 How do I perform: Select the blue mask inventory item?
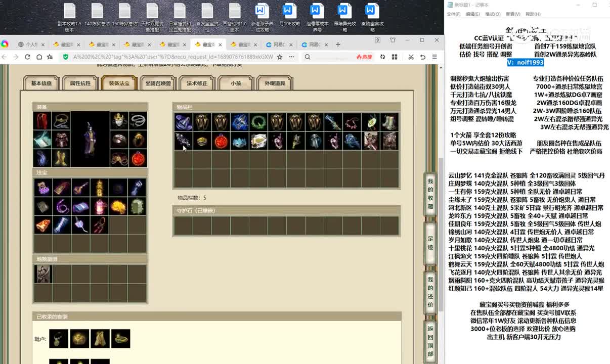pos(239,141)
